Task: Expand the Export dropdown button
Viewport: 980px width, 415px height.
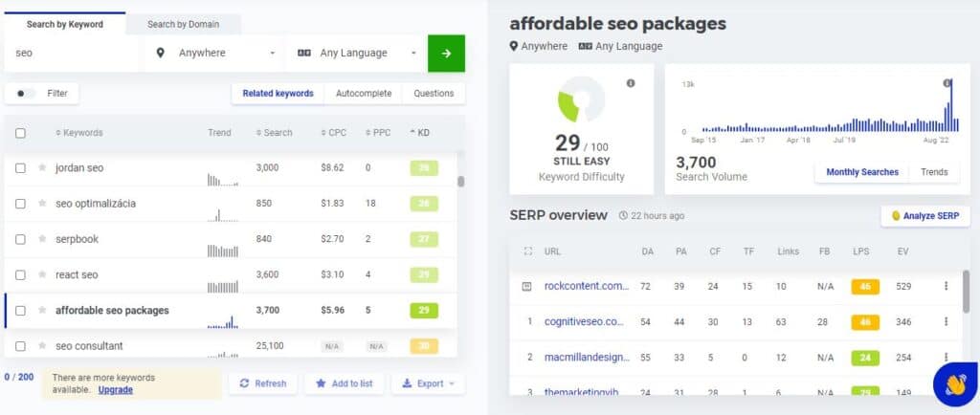Action: click(x=428, y=383)
